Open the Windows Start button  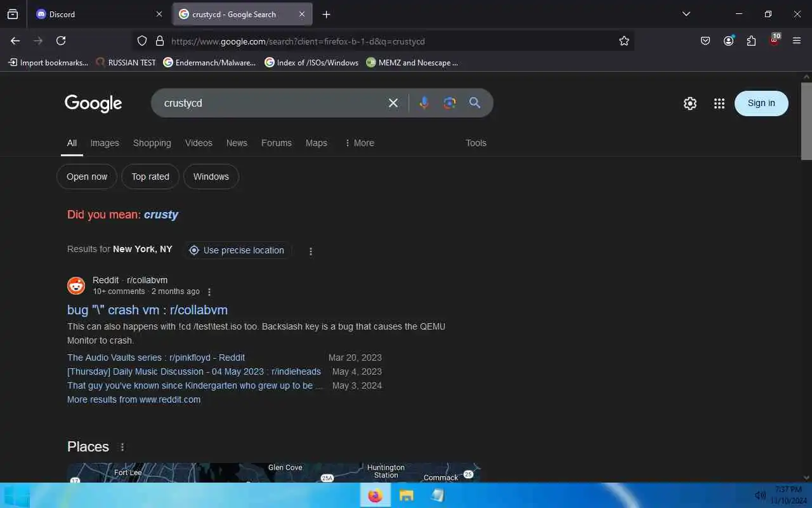click(16, 495)
